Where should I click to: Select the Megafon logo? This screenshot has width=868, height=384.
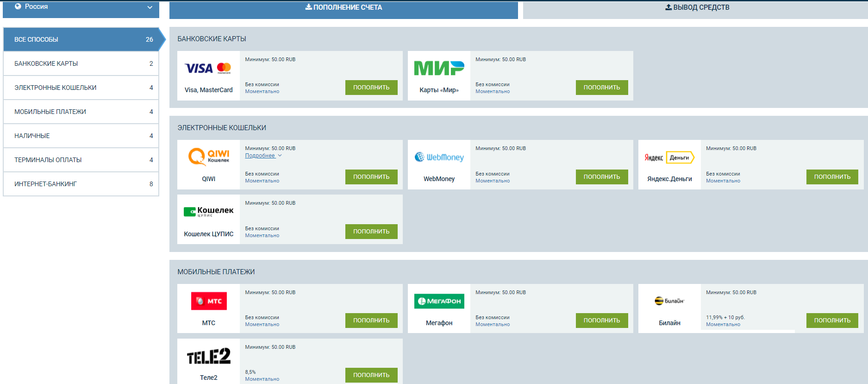tap(439, 301)
